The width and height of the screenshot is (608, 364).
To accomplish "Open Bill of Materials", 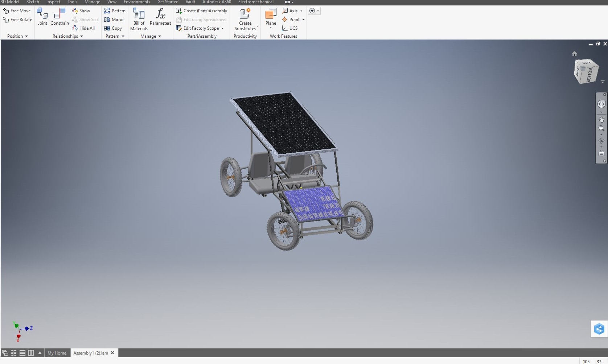I will (x=139, y=19).
